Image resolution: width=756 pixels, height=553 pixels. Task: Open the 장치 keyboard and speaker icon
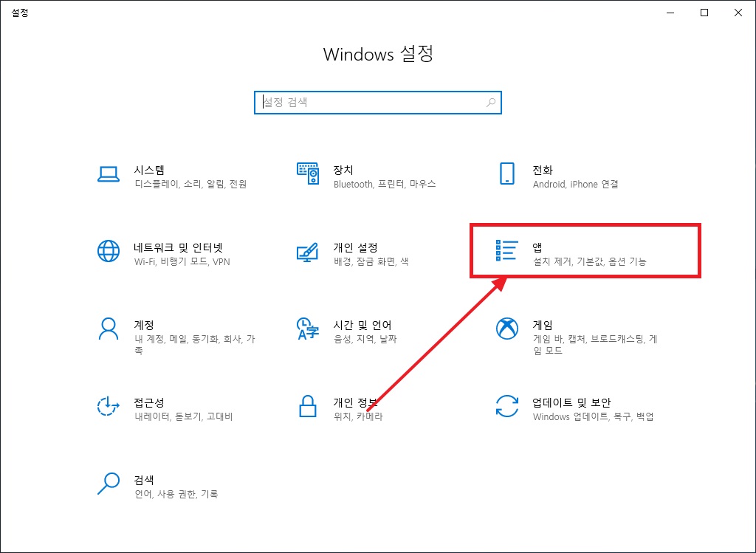tap(308, 174)
